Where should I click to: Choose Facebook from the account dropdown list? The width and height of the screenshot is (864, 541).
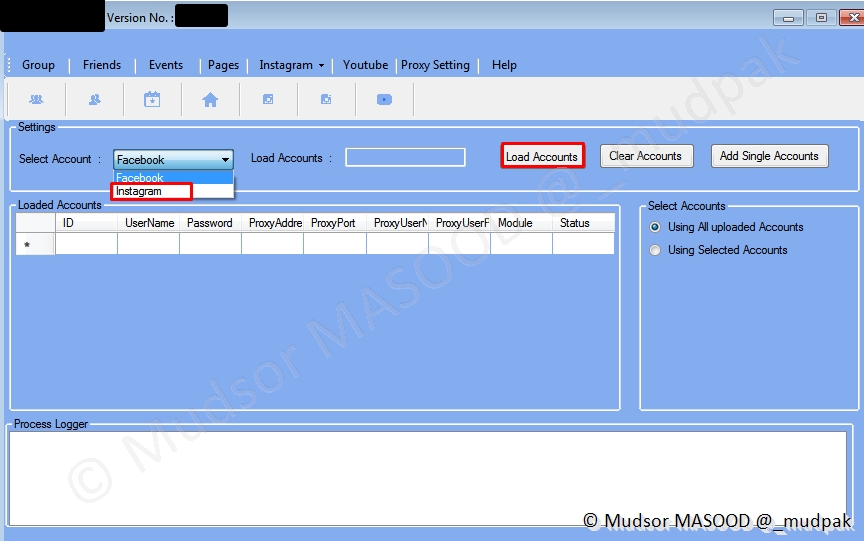150,178
